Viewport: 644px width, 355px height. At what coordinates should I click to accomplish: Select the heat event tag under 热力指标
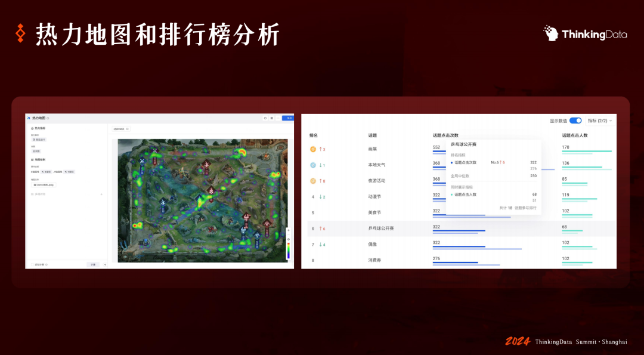point(39,140)
